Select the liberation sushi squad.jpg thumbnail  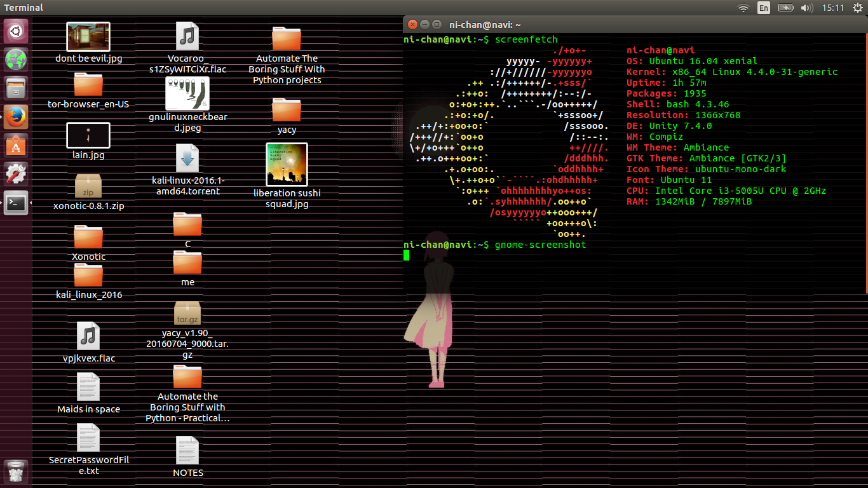[x=287, y=165]
